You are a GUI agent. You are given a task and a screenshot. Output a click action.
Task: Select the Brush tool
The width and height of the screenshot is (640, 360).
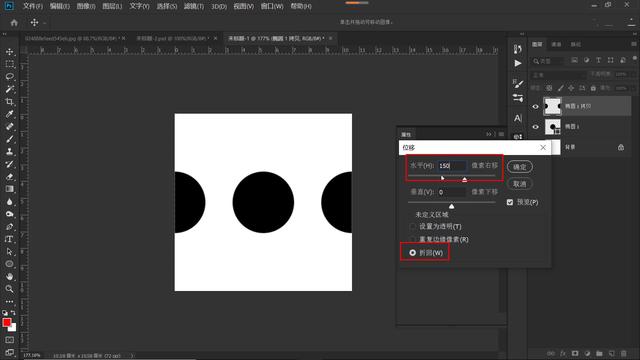[9, 139]
